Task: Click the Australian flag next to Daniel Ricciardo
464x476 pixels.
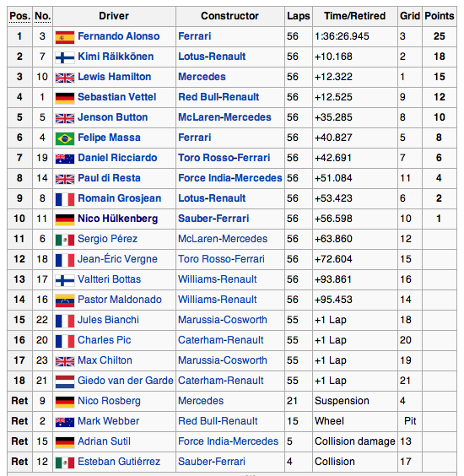Action: tap(65, 159)
